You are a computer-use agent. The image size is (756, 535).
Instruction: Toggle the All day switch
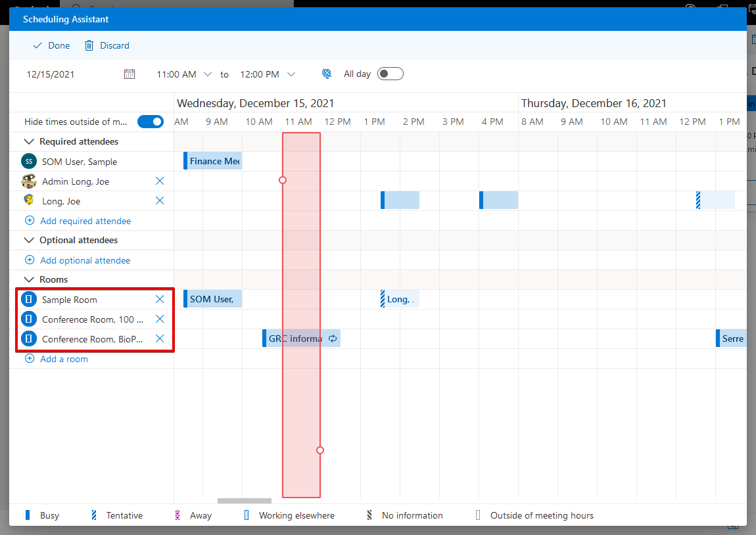pyautogui.click(x=390, y=74)
